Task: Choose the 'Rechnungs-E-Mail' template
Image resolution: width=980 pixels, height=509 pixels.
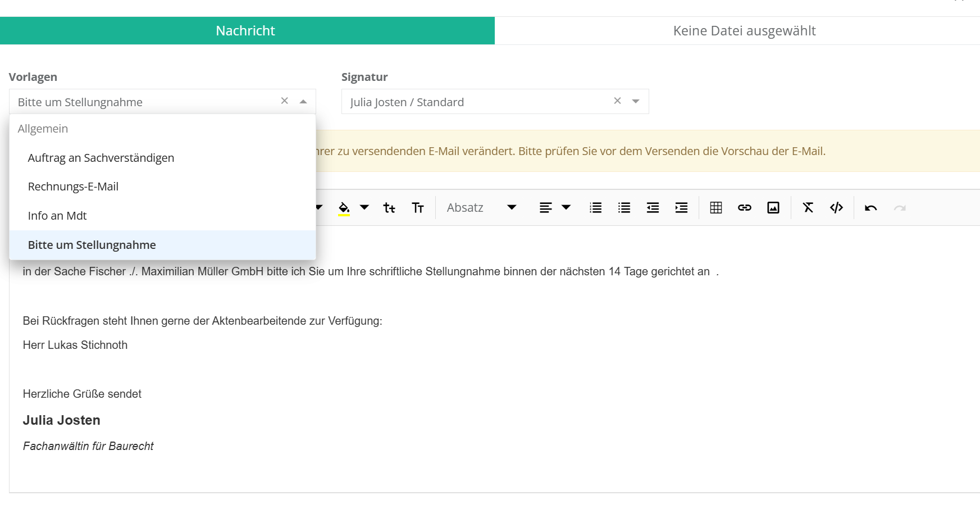Action: point(73,187)
